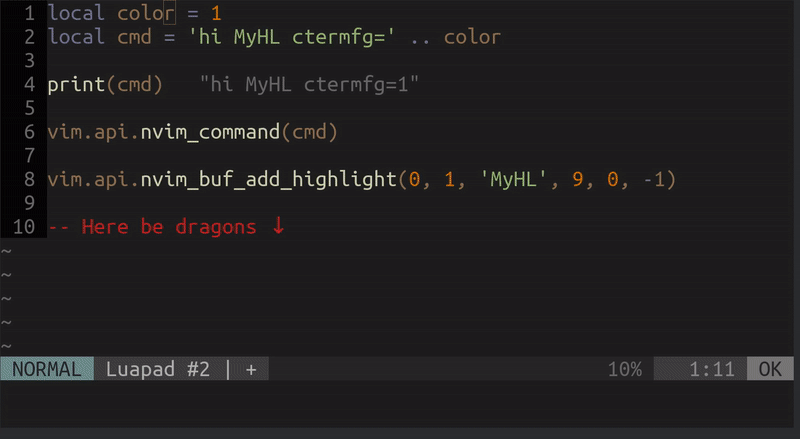Click the OK status indicator
The width and height of the screenshot is (800, 439).
point(770,369)
